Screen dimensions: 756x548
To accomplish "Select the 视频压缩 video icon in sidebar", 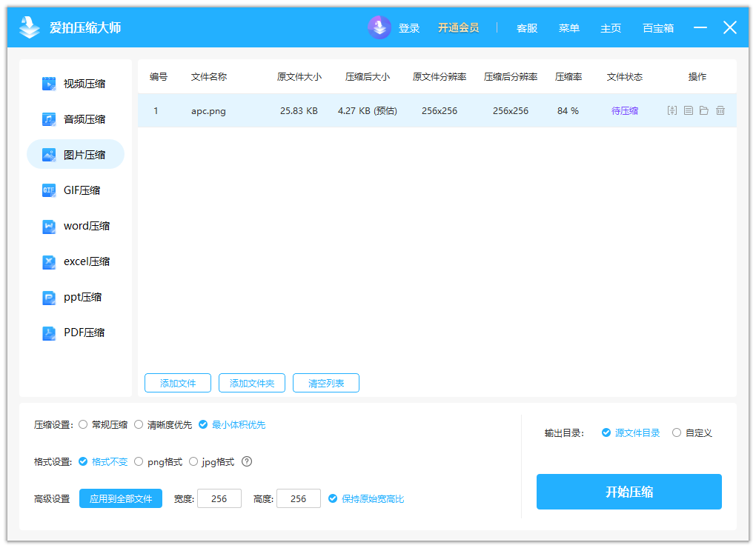I will tap(49, 84).
